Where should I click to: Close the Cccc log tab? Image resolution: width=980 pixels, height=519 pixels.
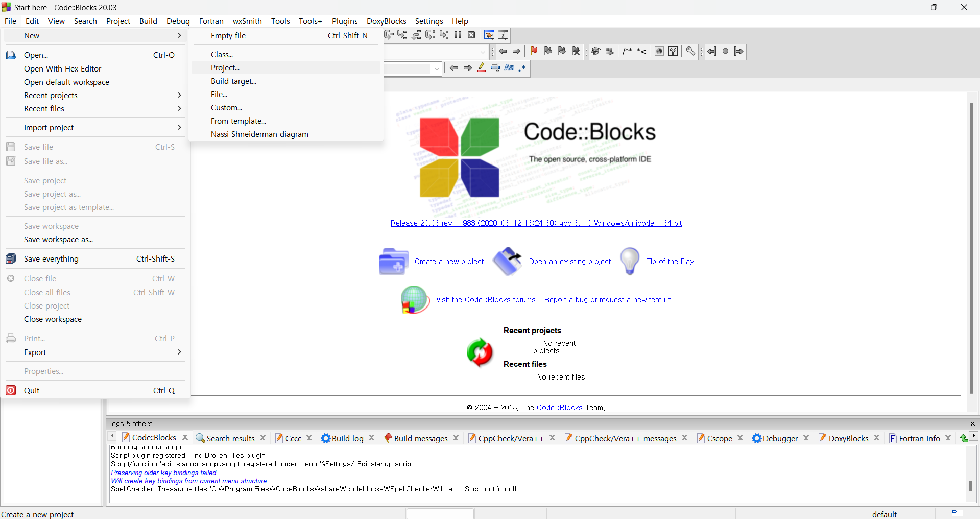pyautogui.click(x=309, y=438)
